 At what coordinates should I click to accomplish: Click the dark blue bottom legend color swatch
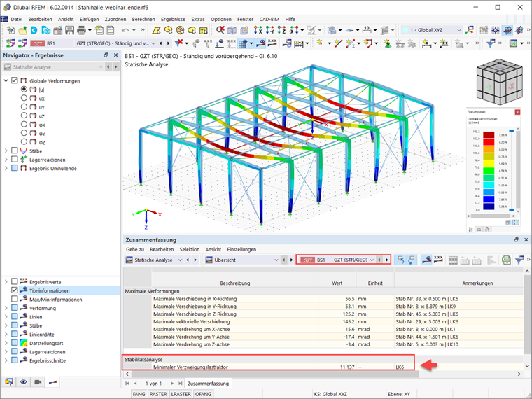tap(489, 206)
